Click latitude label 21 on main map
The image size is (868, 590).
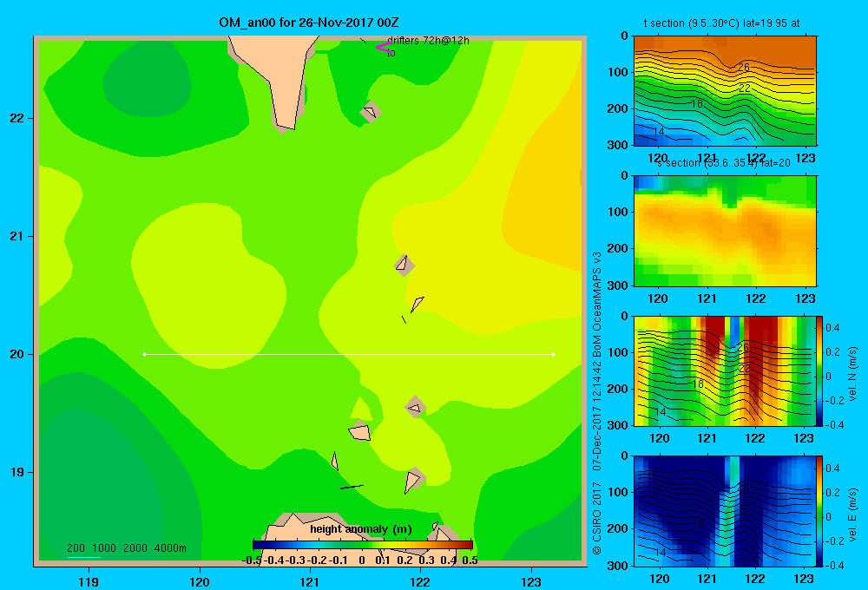[17, 236]
